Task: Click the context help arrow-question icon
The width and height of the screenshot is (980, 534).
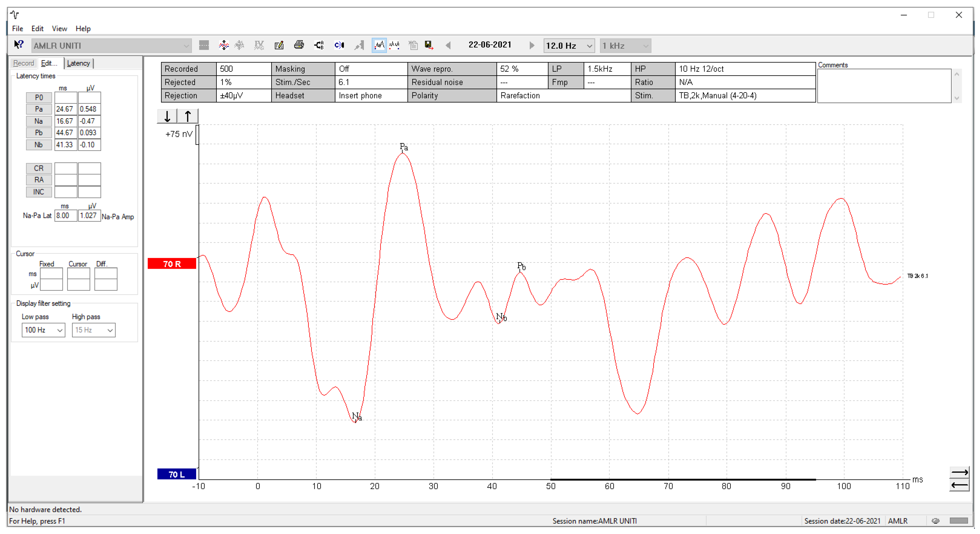Action: [19, 45]
